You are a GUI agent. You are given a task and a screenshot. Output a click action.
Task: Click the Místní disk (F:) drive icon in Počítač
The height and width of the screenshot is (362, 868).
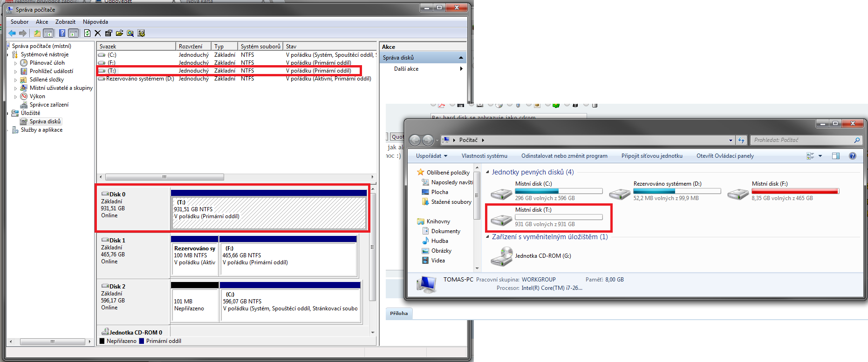(x=738, y=193)
